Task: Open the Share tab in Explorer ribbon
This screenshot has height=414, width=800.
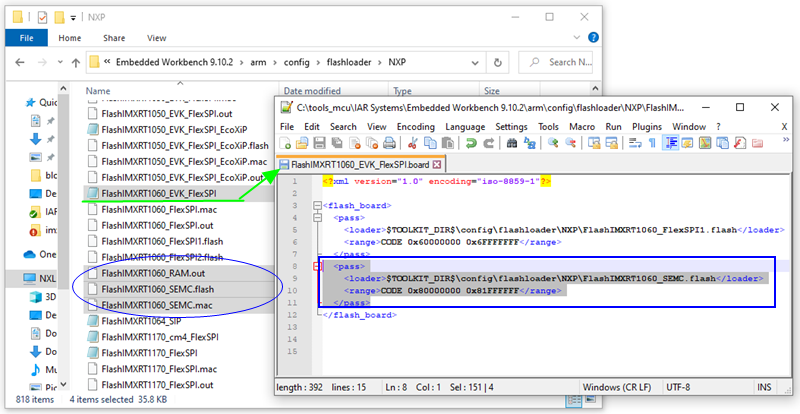Action: coord(114,38)
